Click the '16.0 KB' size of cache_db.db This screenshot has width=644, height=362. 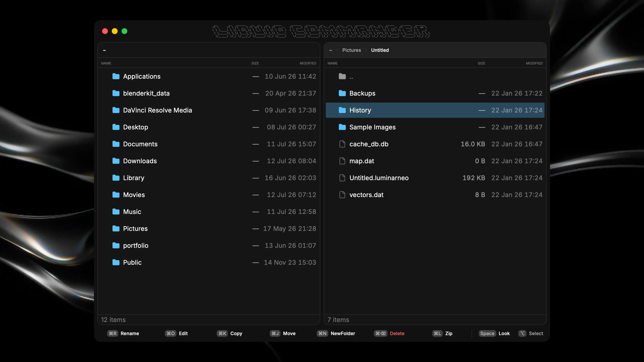click(473, 144)
